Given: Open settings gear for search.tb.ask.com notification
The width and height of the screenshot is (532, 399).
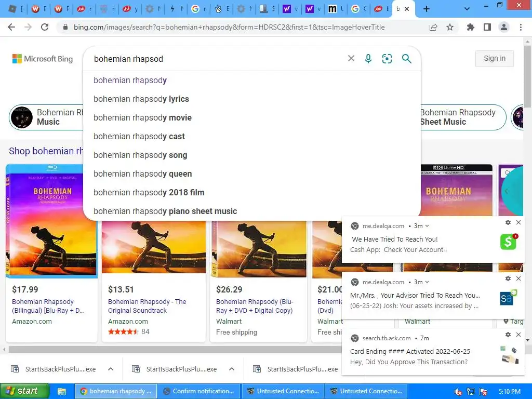Looking at the screenshot, I should tap(508, 335).
